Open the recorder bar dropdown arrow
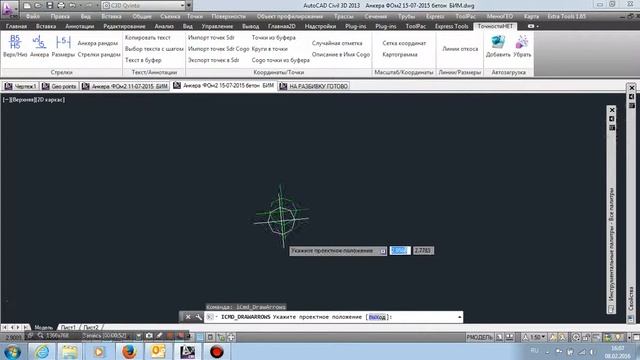640x360 pixels. (x=138, y=336)
